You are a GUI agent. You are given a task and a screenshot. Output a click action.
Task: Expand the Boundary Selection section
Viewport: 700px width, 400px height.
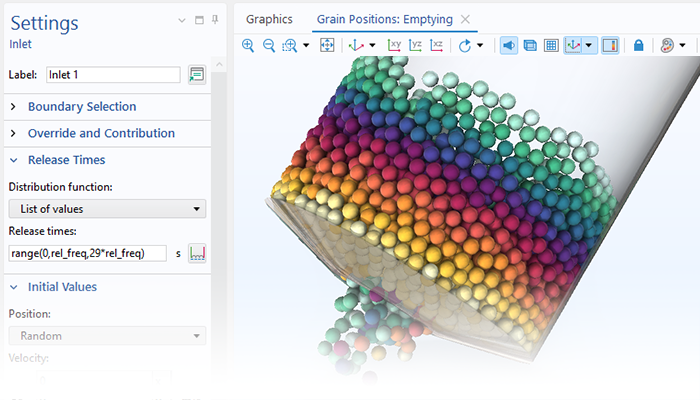click(x=82, y=107)
